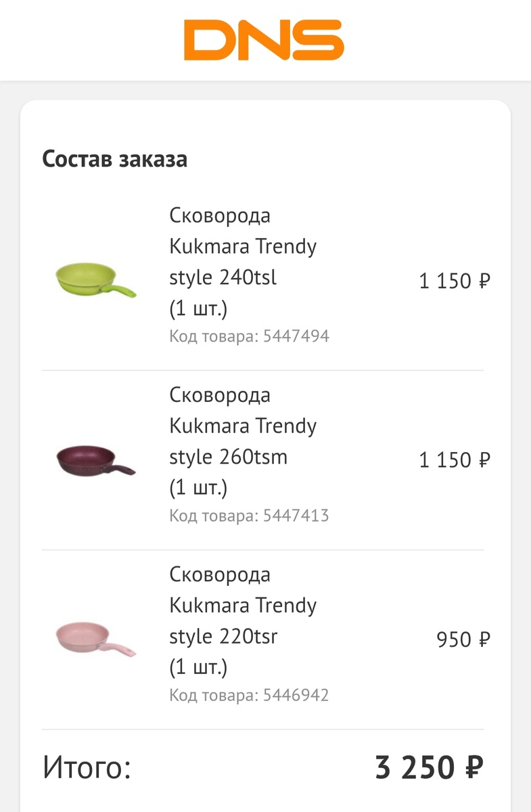Open the green Kukmara frying pan image
531x812 pixels.
coord(95,279)
